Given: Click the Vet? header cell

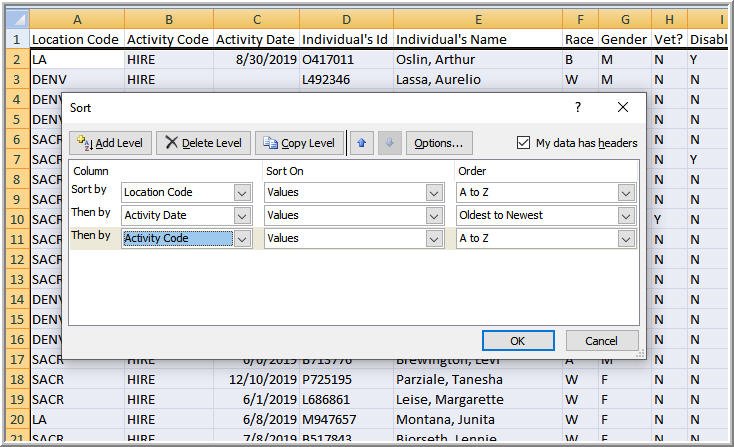Looking at the screenshot, I should 669,39.
